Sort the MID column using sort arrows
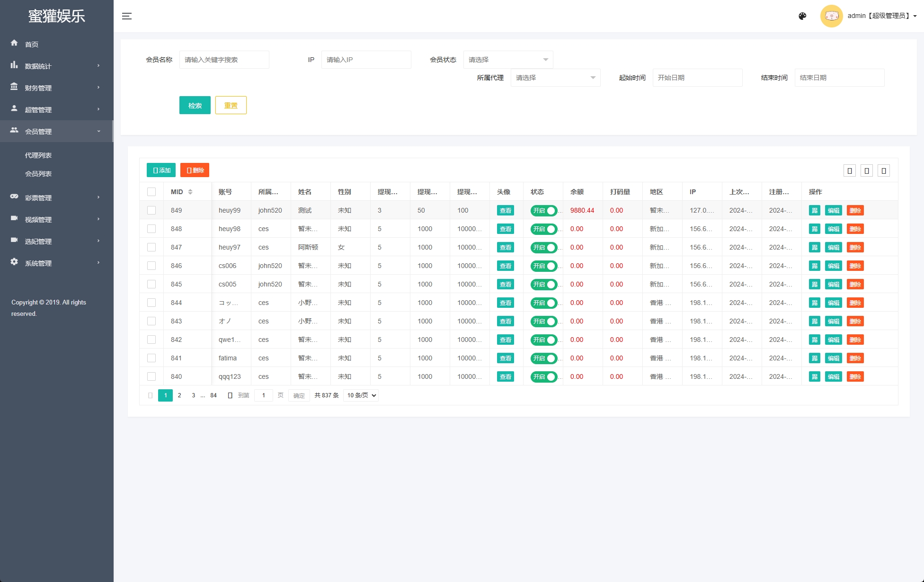 click(x=190, y=192)
